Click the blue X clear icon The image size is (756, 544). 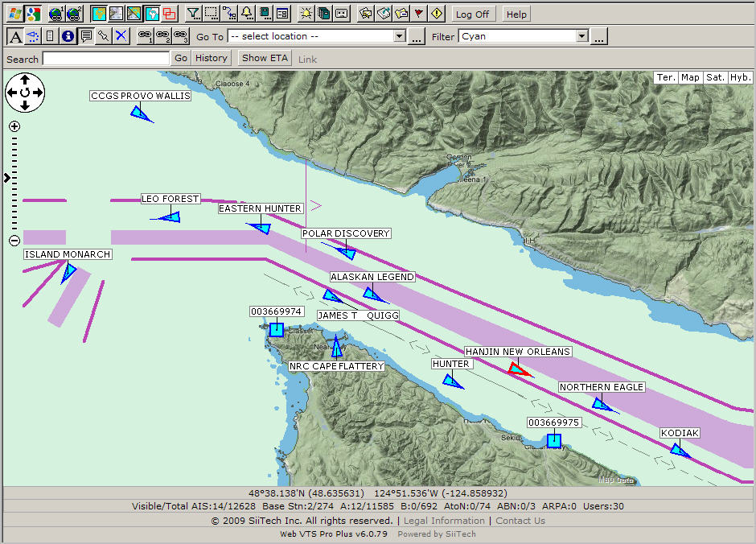pos(121,36)
